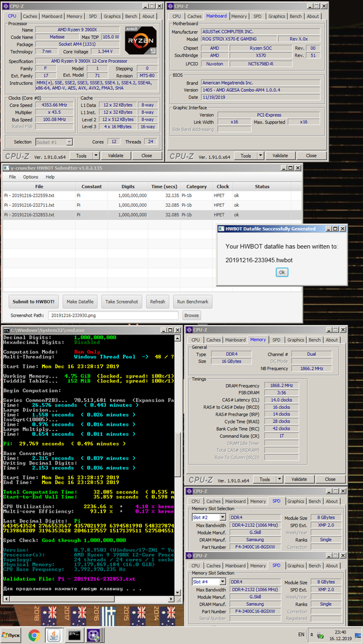This screenshot has width=363, height=644.
Task: Click the Status column header
Action: [x=262, y=187]
